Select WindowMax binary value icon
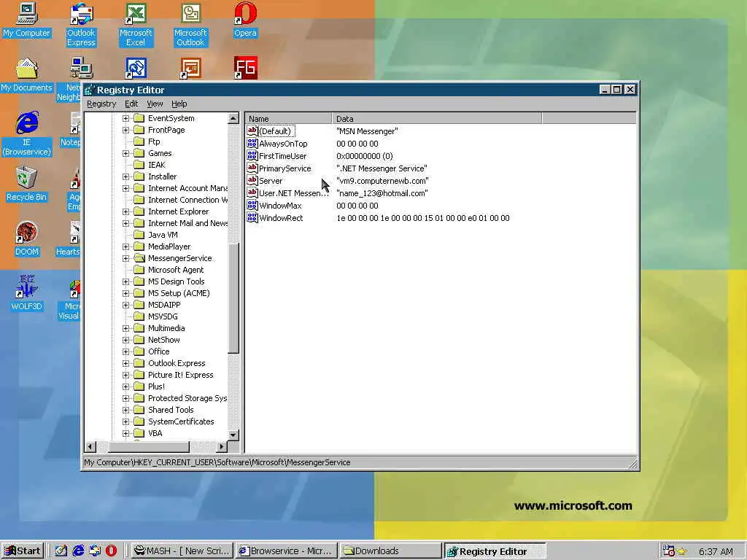The width and height of the screenshot is (747, 560). [x=252, y=205]
